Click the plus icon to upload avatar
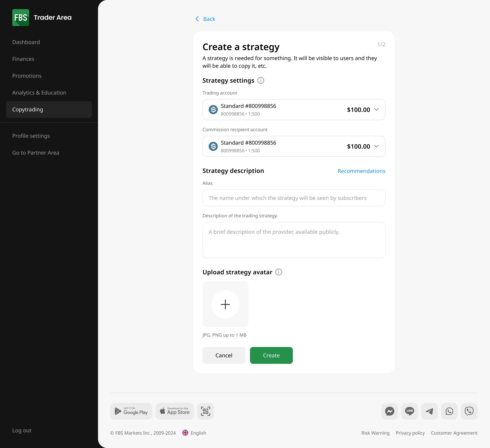The width and height of the screenshot is (490, 448). pyautogui.click(x=225, y=304)
